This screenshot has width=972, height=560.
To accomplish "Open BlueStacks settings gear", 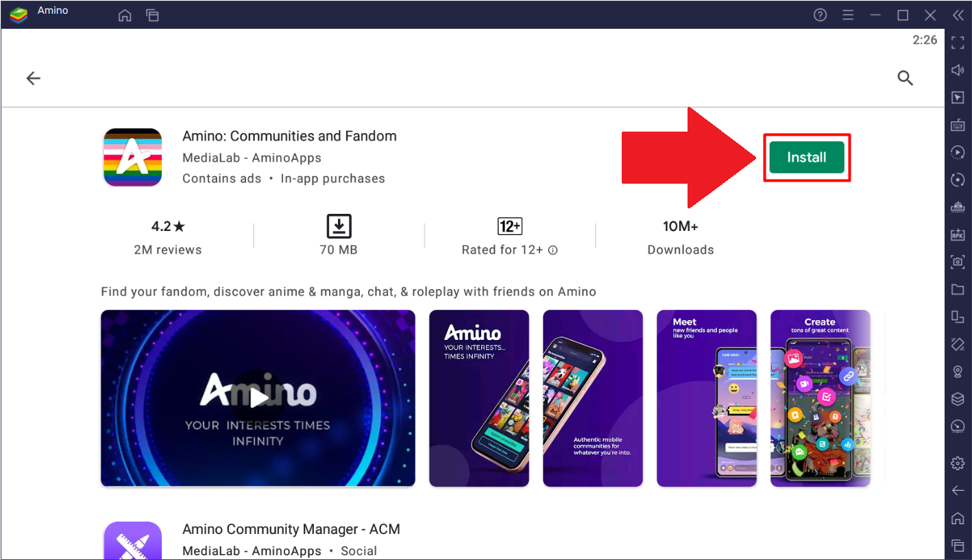I will tap(957, 462).
